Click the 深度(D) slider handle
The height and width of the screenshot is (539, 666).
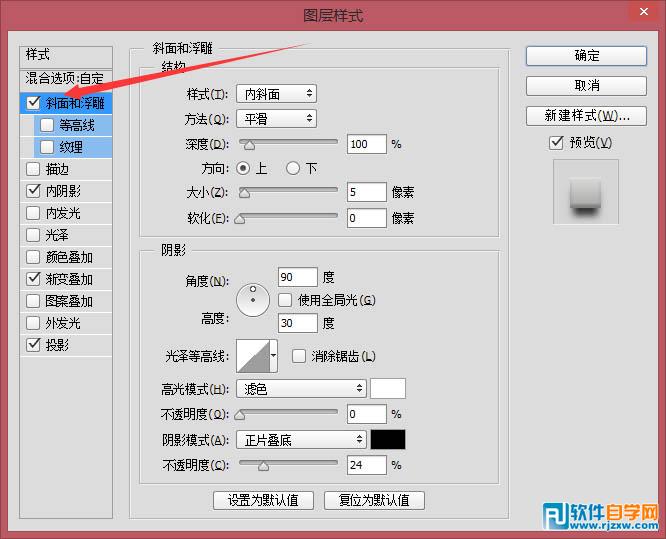pyautogui.click(x=249, y=146)
